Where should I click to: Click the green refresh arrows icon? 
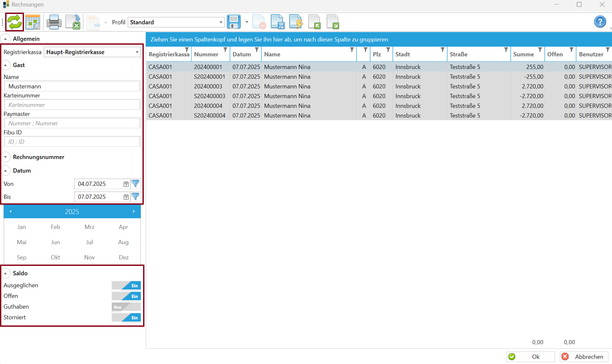point(15,22)
